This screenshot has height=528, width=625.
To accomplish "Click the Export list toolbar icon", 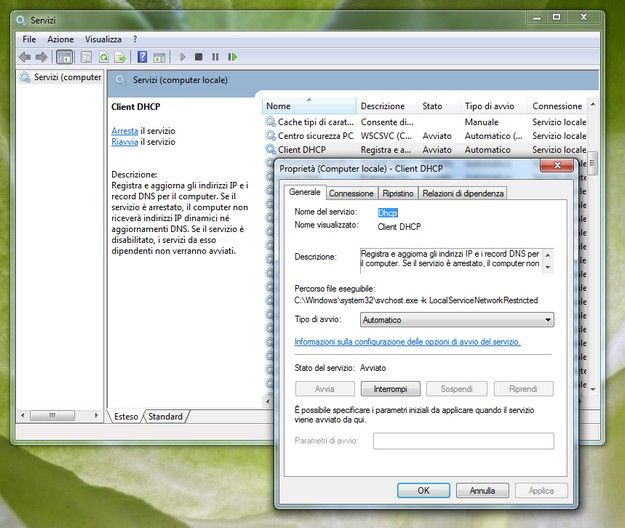I will 120,57.
